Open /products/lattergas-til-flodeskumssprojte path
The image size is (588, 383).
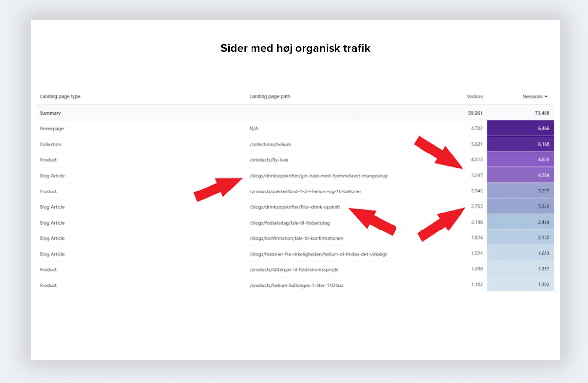294,270
